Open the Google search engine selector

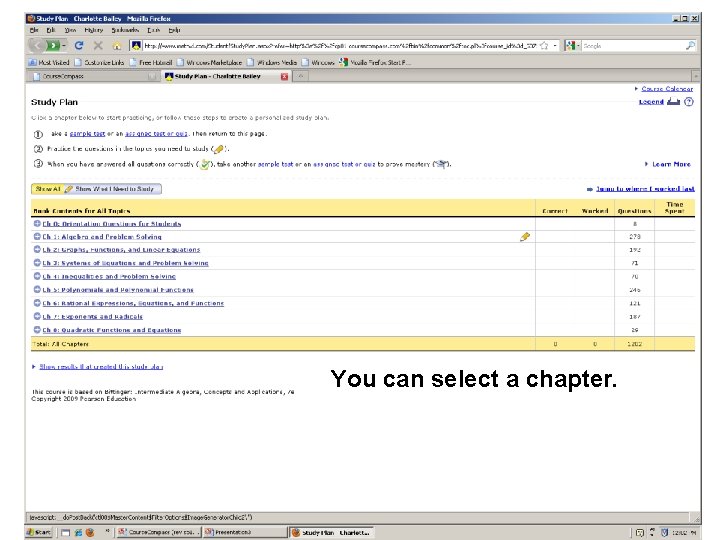(573, 45)
